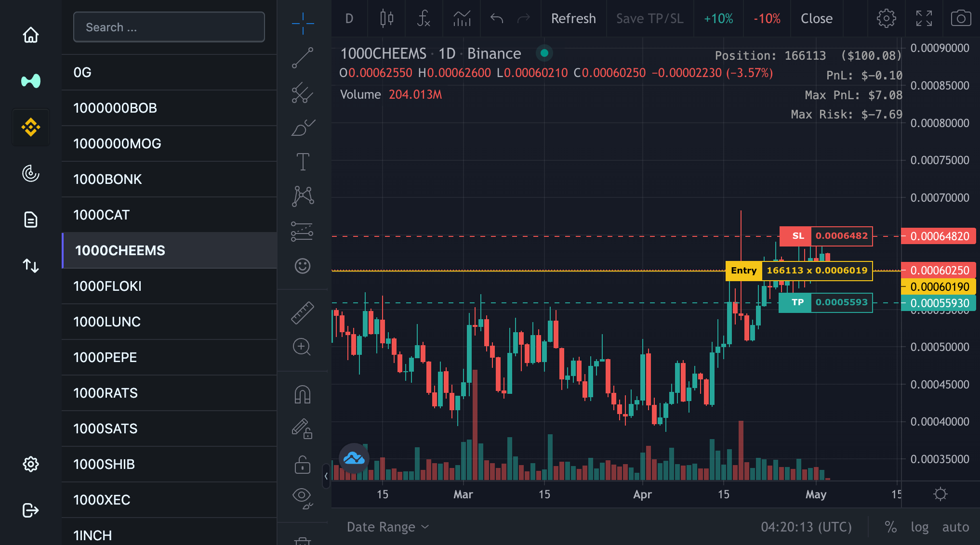
Task: Select 1000BONK from symbol list
Action: click(169, 179)
